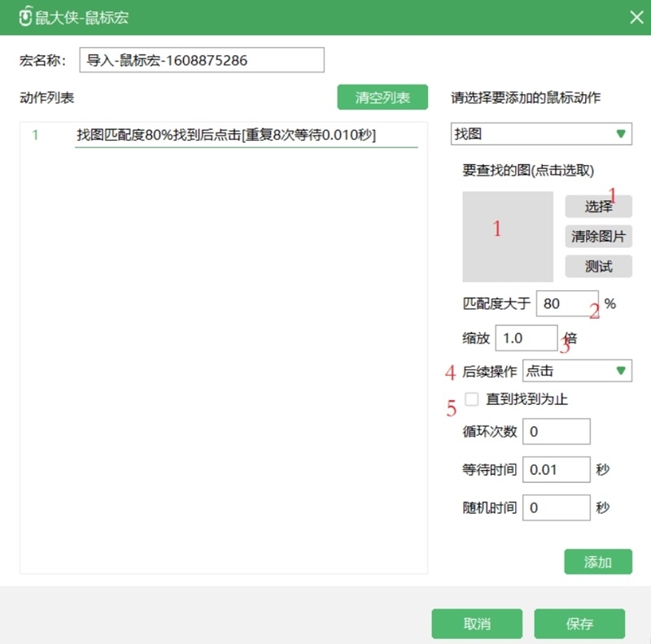Screen dimensions: 651x644
Task: Select the 找图匹配度80% action in the list
Action: tap(228, 135)
